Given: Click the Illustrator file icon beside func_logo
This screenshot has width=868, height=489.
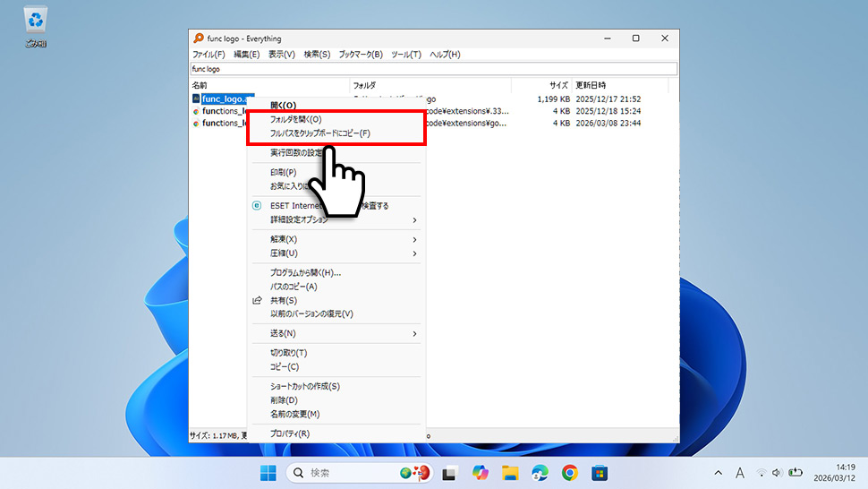Looking at the screenshot, I should (x=196, y=99).
